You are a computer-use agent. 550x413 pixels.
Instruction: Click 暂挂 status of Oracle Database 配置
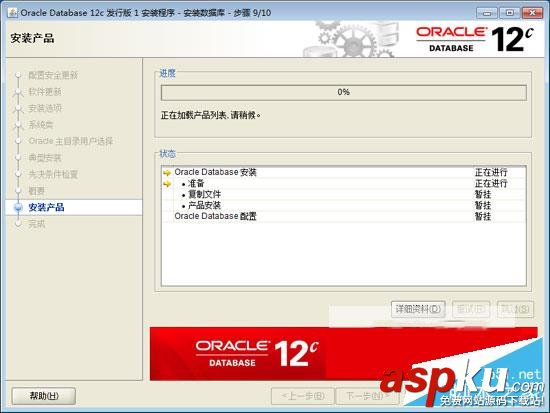[483, 216]
